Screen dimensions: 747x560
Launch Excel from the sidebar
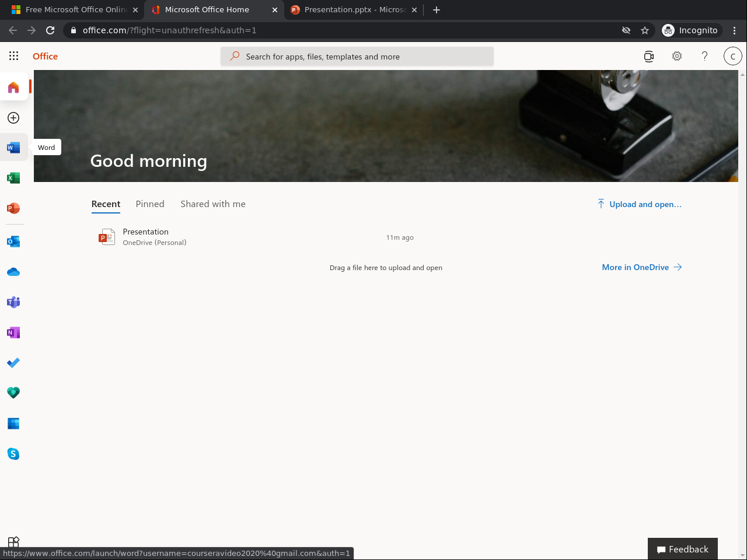tap(13, 178)
